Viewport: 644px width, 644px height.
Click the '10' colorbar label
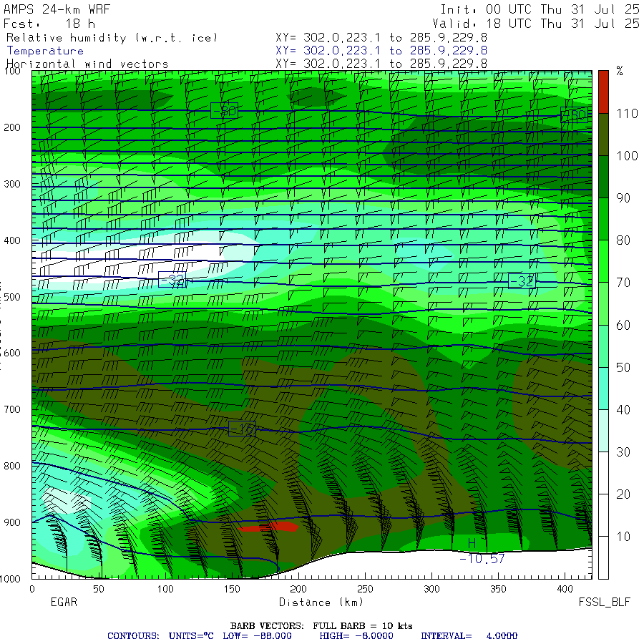point(623,537)
